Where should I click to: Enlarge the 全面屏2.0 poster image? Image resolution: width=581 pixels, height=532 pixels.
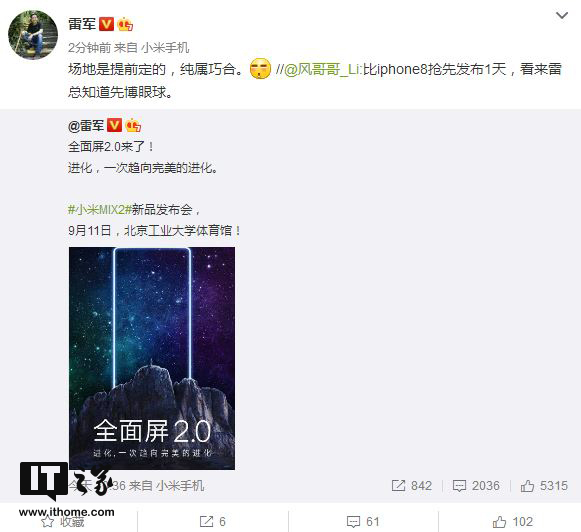tap(152, 358)
